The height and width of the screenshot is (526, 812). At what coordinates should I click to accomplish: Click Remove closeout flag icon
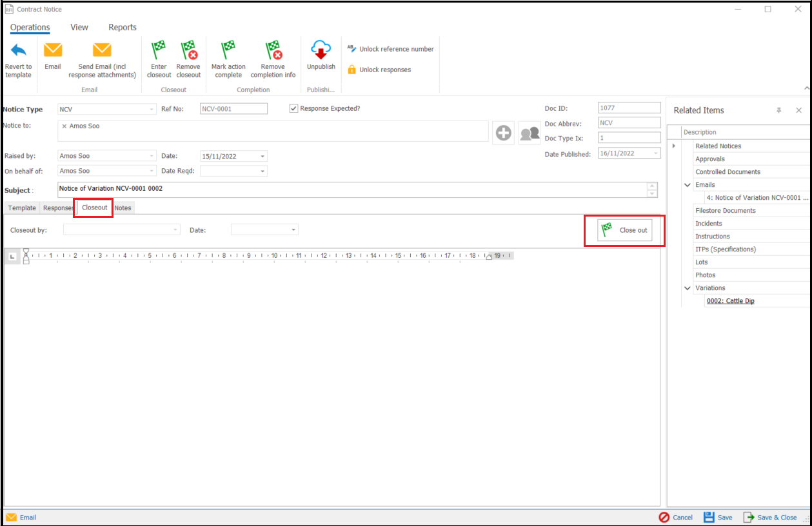pos(189,50)
